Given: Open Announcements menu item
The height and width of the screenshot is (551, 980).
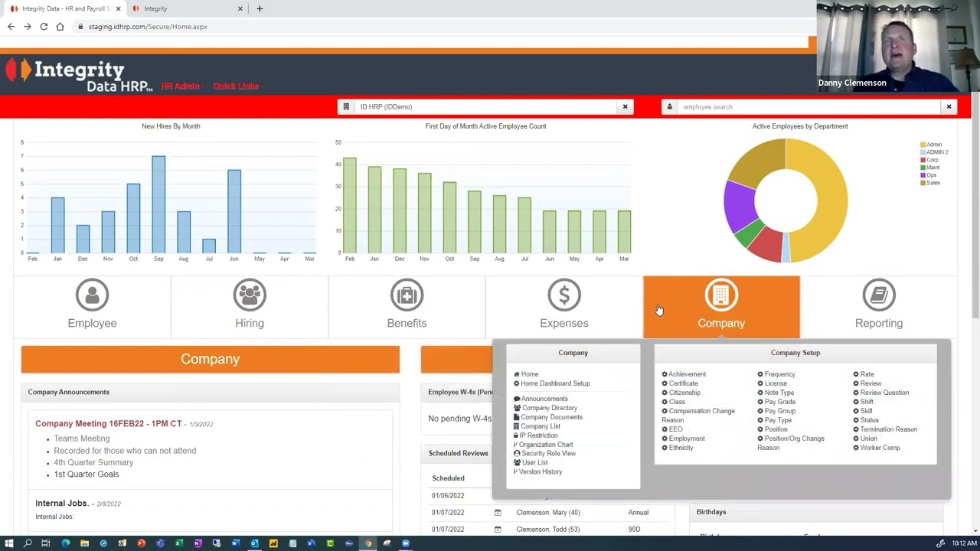Looking at the screenshot, I should coord(541,399).
